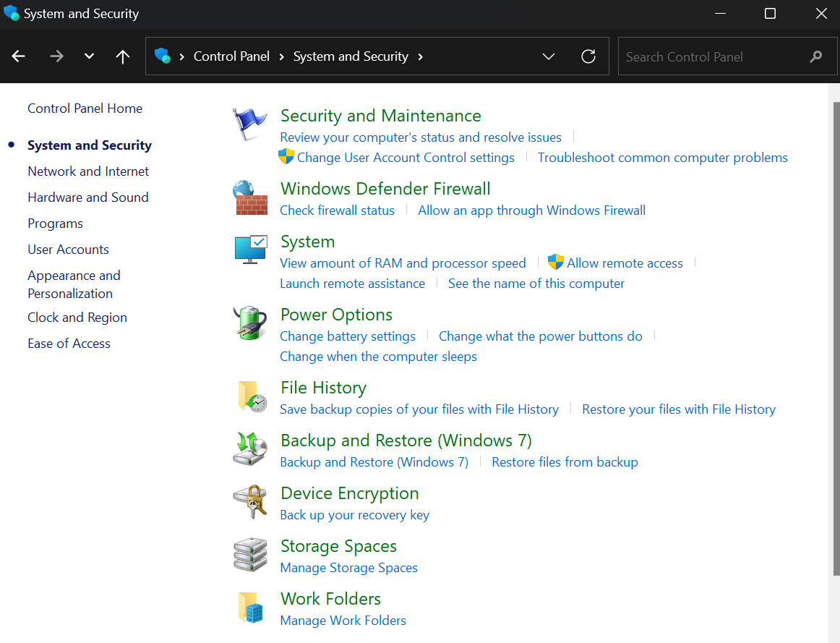Open the recent locations dropdown arrow
The image size is (840, 643).
89,56
